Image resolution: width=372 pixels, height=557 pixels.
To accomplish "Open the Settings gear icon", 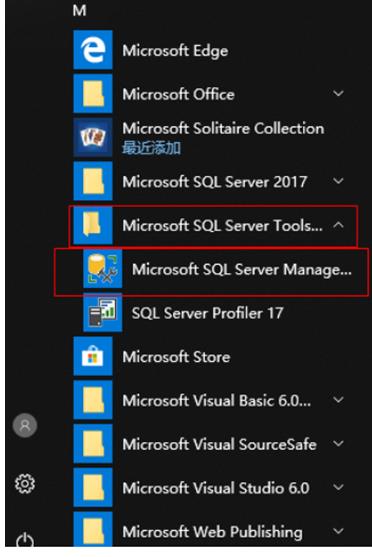I will pos(25,483).
